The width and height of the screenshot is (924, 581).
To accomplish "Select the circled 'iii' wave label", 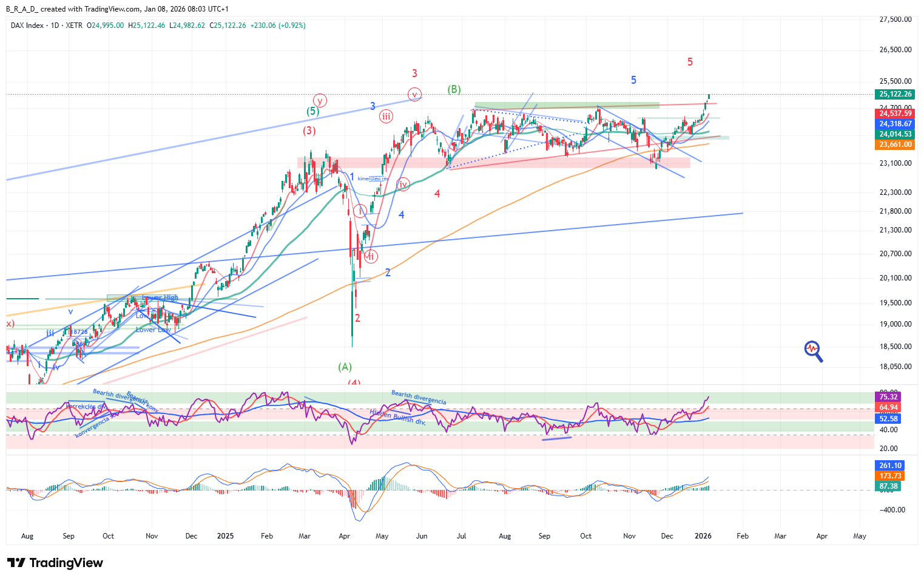I will click(386, 117).
